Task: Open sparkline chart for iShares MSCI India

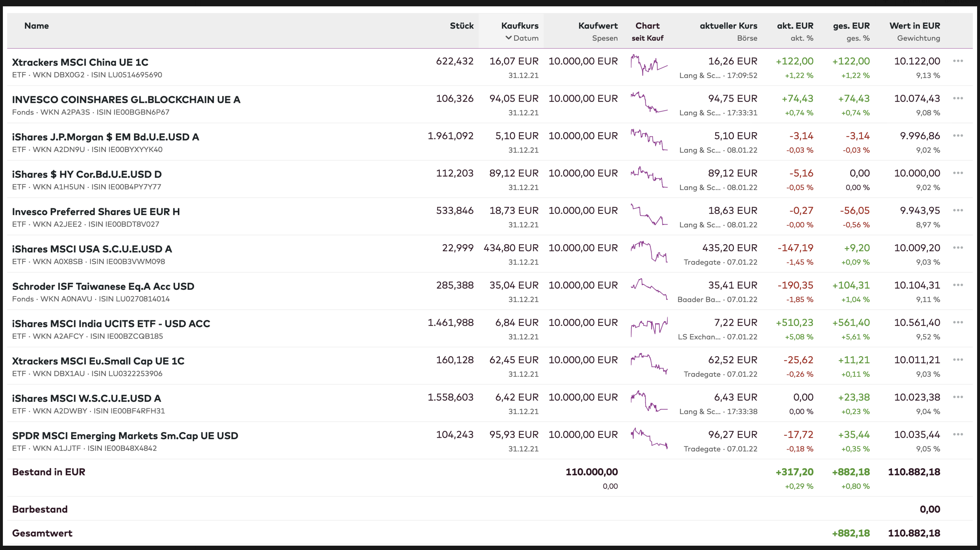Action: pyautogui.click(x=649, y=327)
